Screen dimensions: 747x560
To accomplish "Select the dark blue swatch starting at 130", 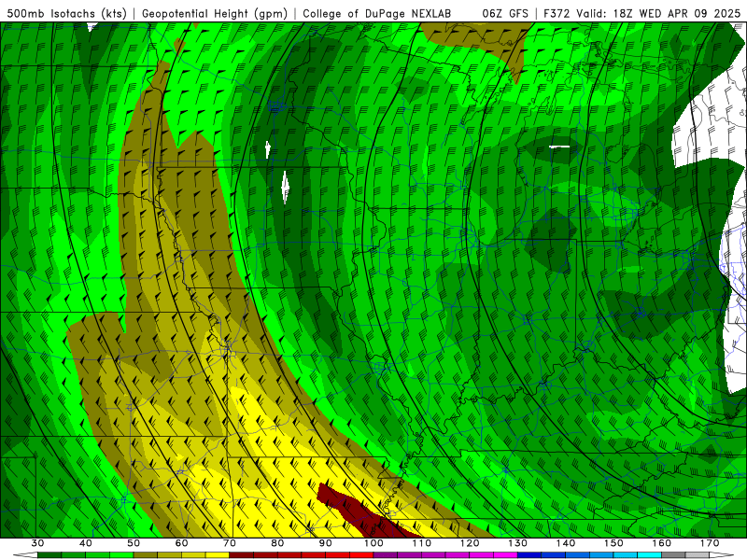I will [529, 555].
